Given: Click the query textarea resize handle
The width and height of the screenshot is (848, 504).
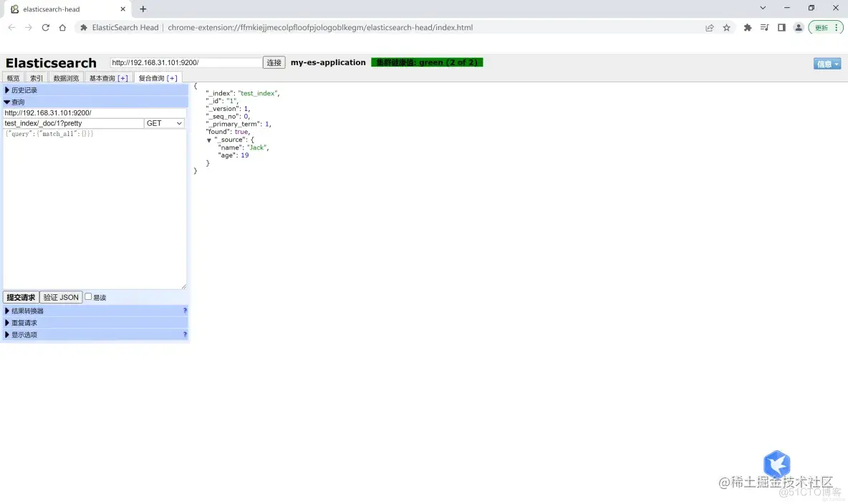Looking at the screenshot, I should click(184, 286).
